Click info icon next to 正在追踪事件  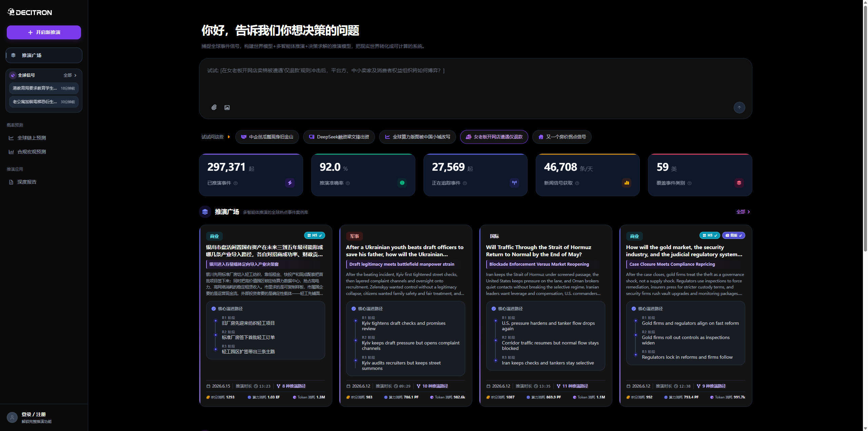click(465, 183)
